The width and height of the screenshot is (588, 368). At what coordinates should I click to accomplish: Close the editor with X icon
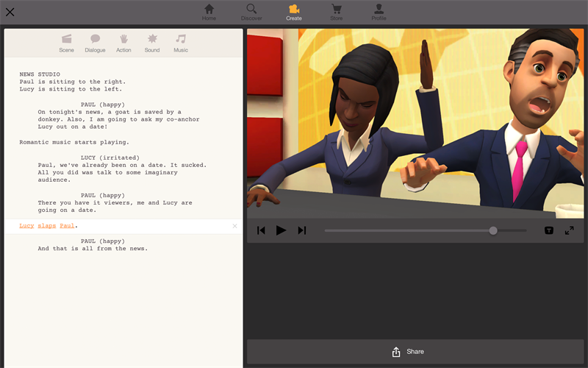tap(10, 12)
